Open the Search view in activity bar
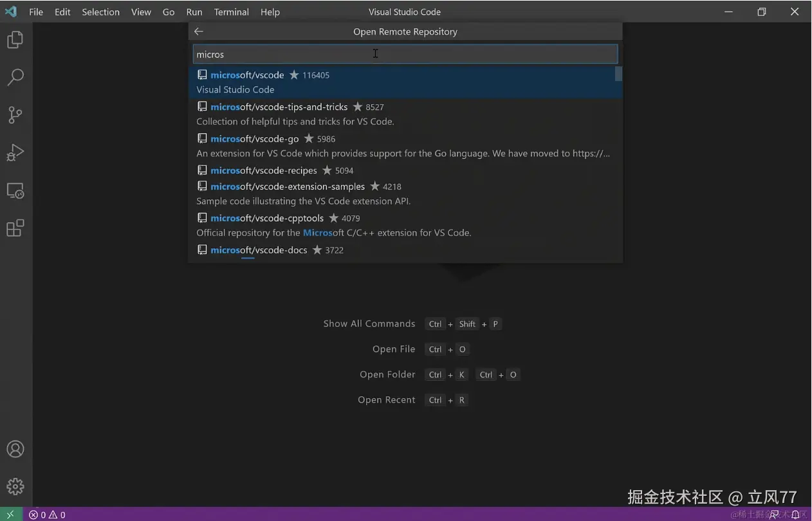 pos(15,77)
